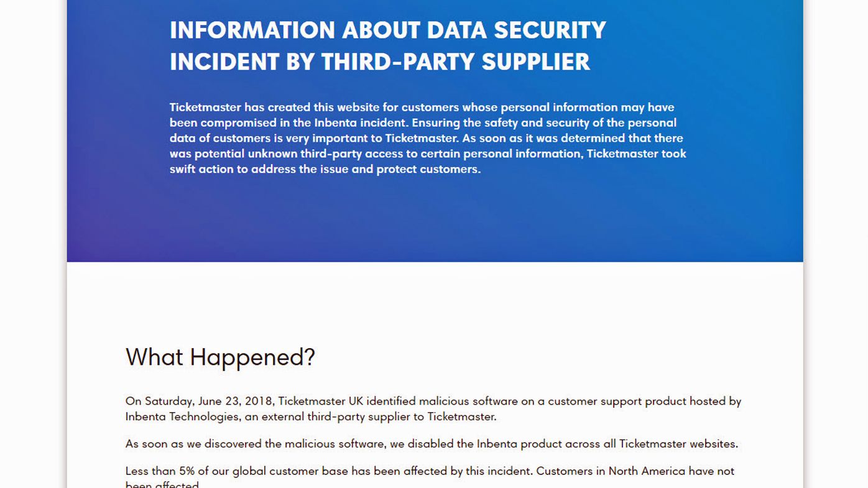Click the 'Information About Data Security Incident' main heading
This screenshot has height=488, width=868.
pos(387,46)
